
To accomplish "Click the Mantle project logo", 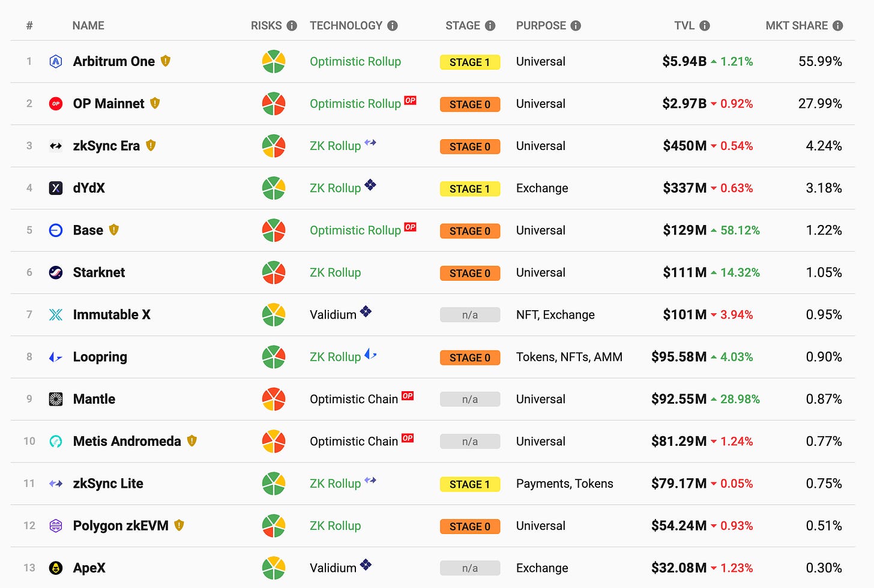I will click(x=56, y=399).
